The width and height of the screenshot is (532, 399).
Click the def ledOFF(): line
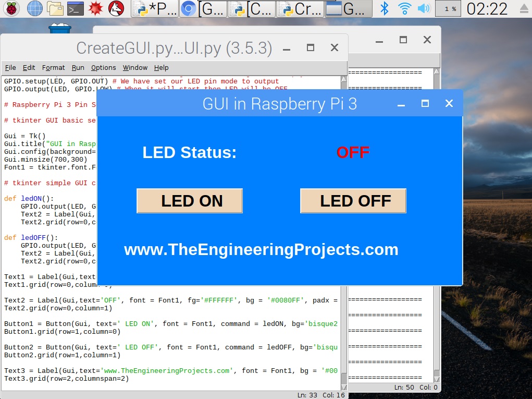(31, 237)
